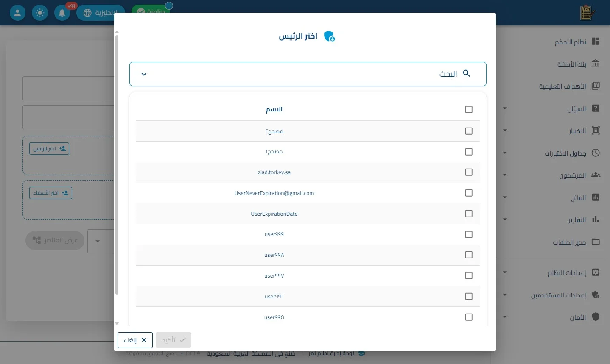Check the box for user997 row
The width and height of the screenshot is (610, 364).
pos(469,275)
